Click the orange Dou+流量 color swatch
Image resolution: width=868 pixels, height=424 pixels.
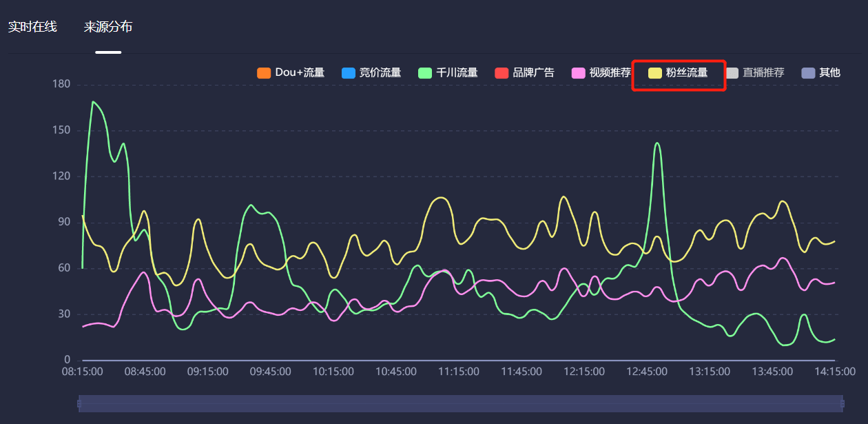pyautogui.click(x=264, y=72)
